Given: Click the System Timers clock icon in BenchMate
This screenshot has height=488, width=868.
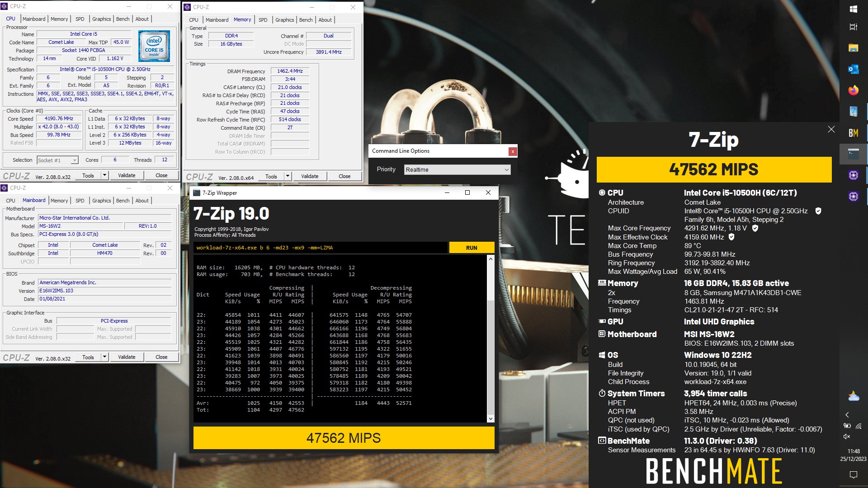Looking at the screenshot, I should tap(602, 394).
